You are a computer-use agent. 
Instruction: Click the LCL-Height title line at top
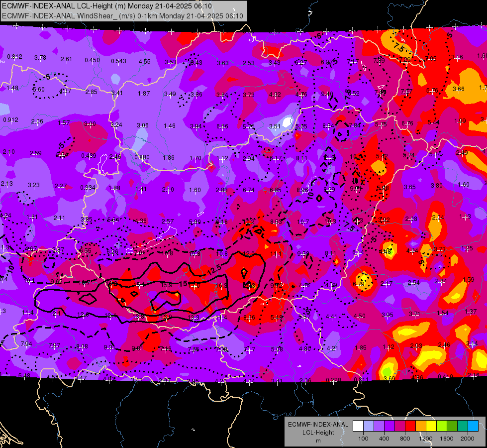pos(107,6)
